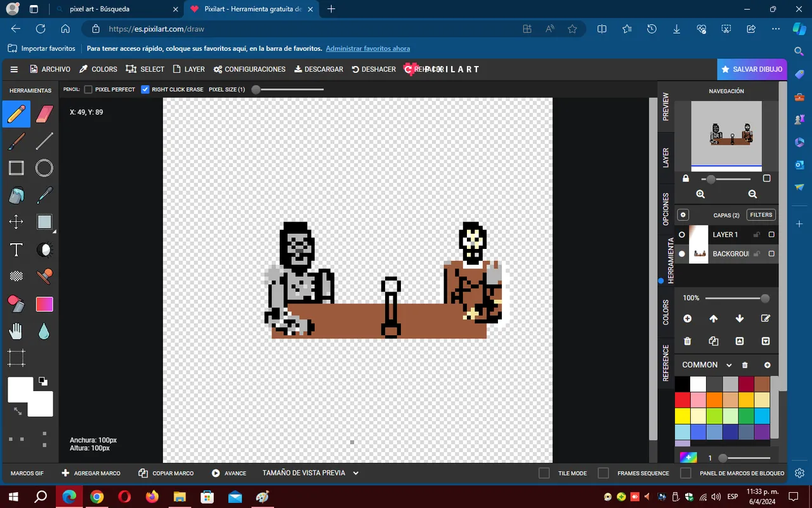Select the Crop/canvas bounds tool

pos(16,358)
